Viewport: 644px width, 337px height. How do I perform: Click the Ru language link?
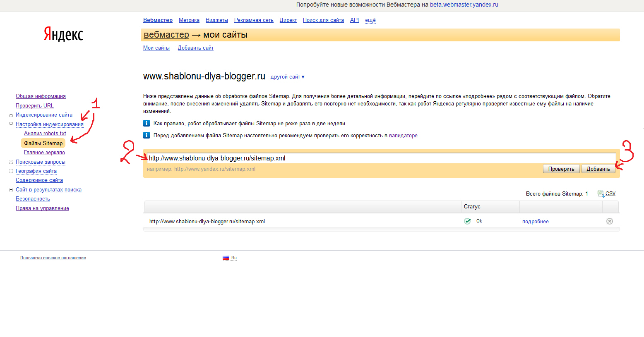click(234, 258)
